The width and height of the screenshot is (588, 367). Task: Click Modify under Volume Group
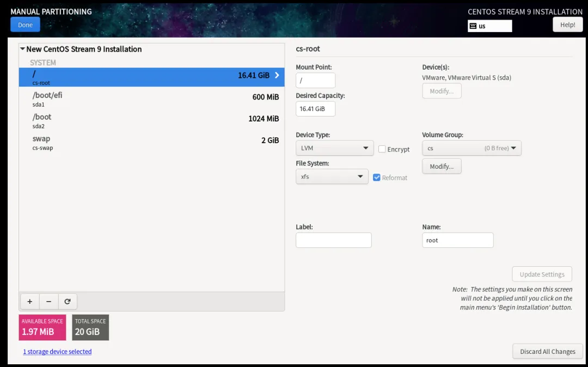[x=442, y=166]
